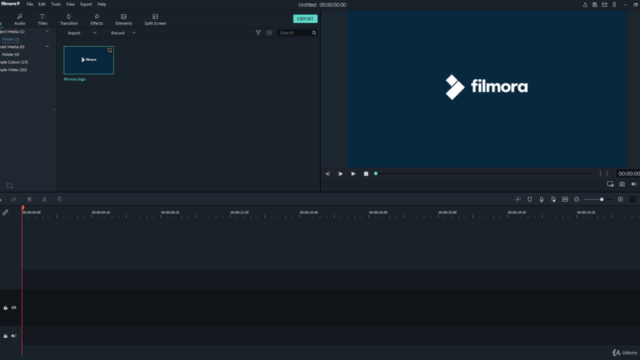Screen dimensions: 640x360
Task: Step back one frame in preview
Action: pos(327,174)
